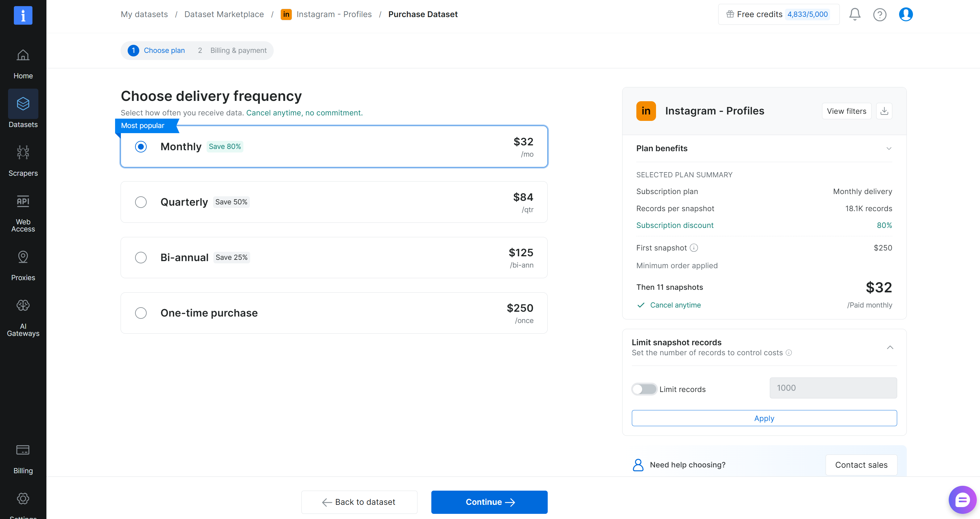
Task: Select the Bi-annual delivery plan
Action: [334, 258]
